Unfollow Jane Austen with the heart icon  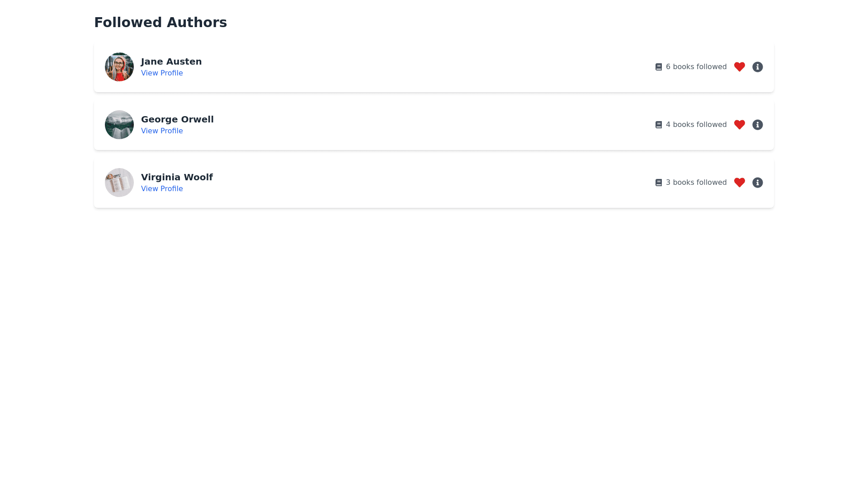(739, 67)
